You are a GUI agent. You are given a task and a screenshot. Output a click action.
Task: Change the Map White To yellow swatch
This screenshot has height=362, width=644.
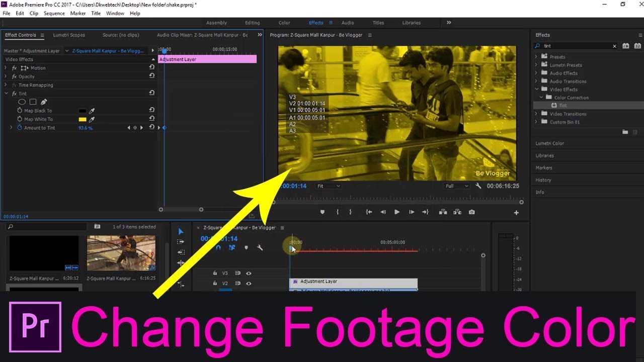[83, 119]
